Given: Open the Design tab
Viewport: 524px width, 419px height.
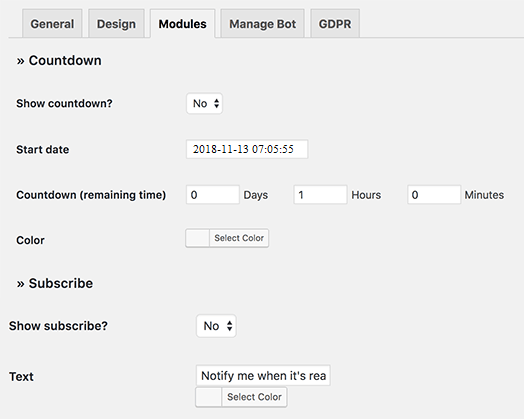Looking at the screenshot, I should (x=116, y=24).
